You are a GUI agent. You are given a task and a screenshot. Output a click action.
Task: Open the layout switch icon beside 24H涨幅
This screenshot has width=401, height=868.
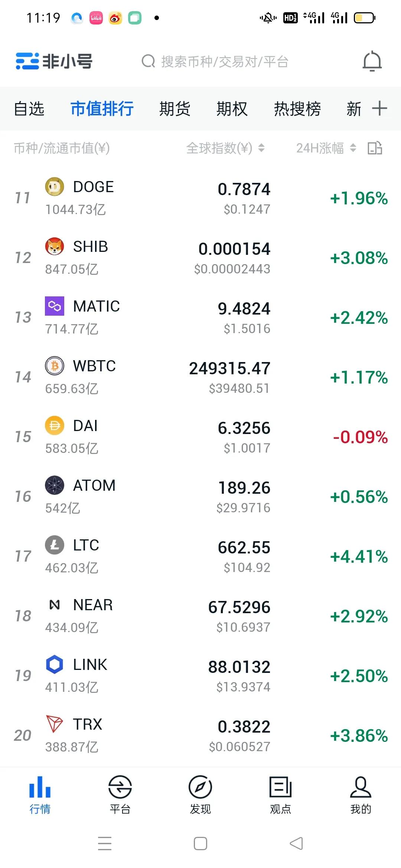tap(375, 148)
